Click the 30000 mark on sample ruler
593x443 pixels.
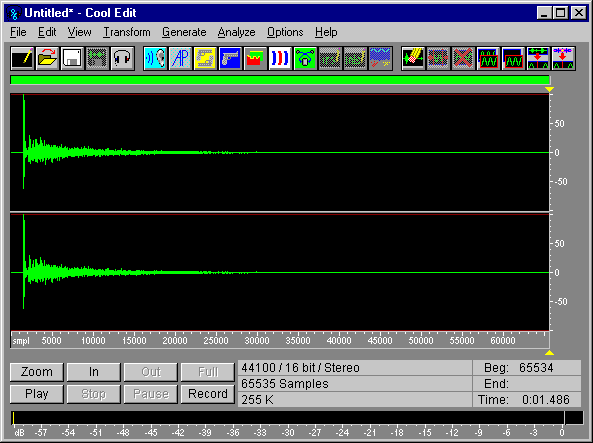[x=257, y=340]
